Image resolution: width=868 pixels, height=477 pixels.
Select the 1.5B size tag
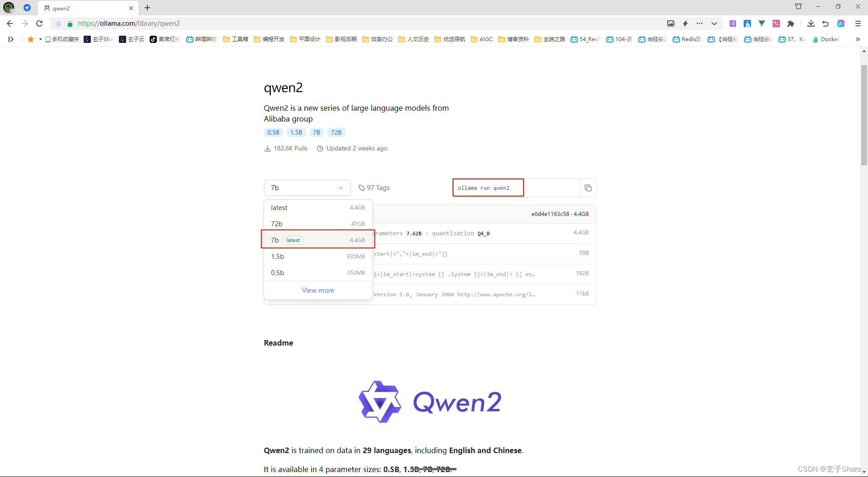tap(297, 132)
